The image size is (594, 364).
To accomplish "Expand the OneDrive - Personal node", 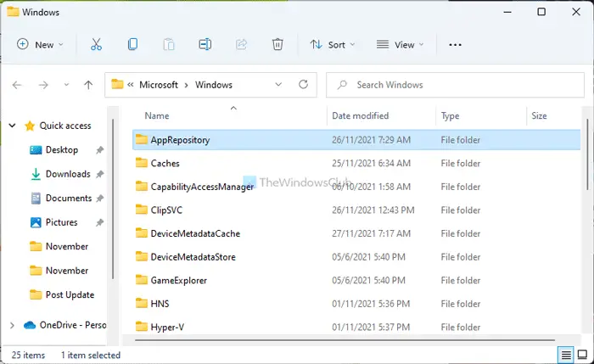I will 12,325.
